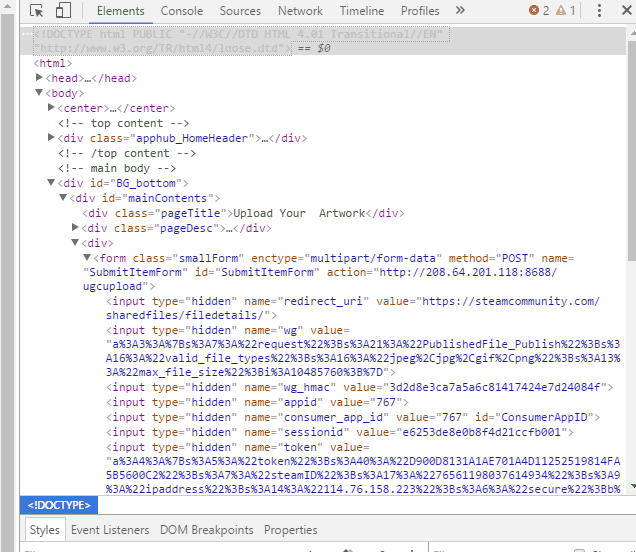The width and height of the screenshot is (636, 552).
Task: Click the Upload Your Artwork text
Action: 299,213
